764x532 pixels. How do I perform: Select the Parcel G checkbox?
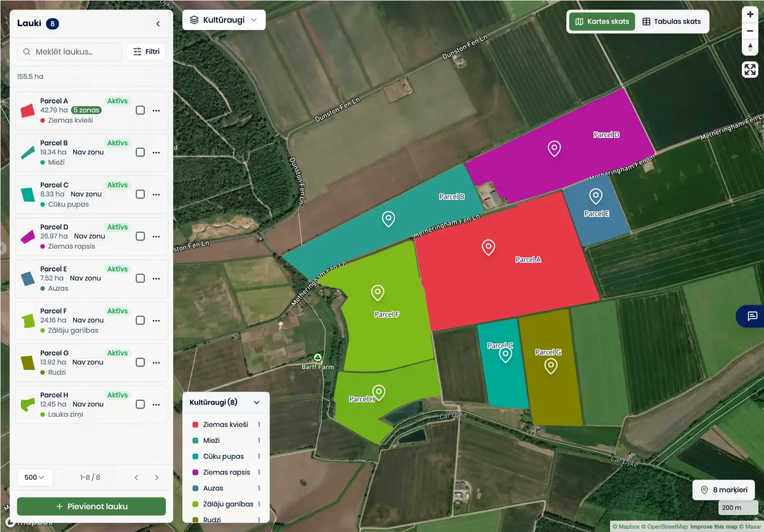(x=140, y=362)
